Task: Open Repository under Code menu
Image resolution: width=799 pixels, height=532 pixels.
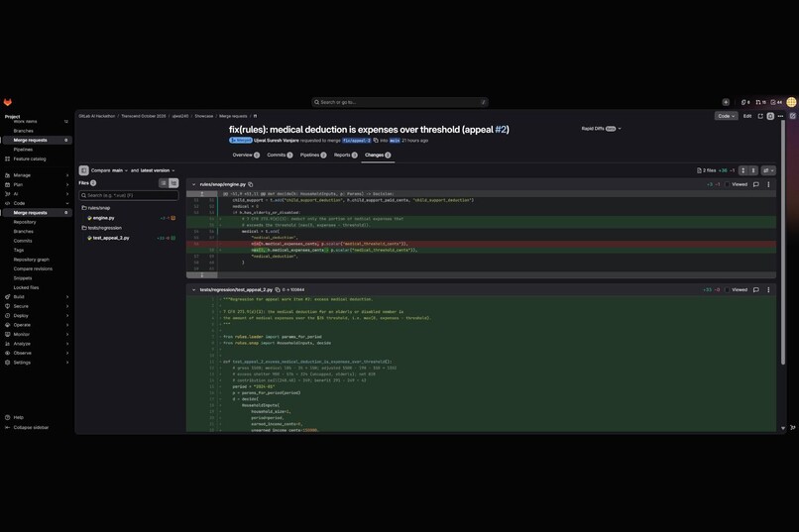Action: 25,222
